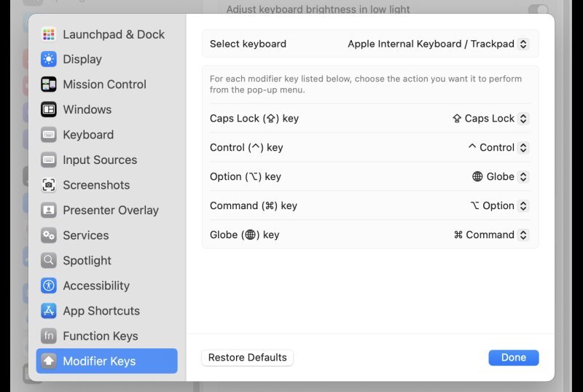Click the Launchpad & Dock icon
Screen dimensions: 583x392
pyautogui.click(x=49, y=34)
